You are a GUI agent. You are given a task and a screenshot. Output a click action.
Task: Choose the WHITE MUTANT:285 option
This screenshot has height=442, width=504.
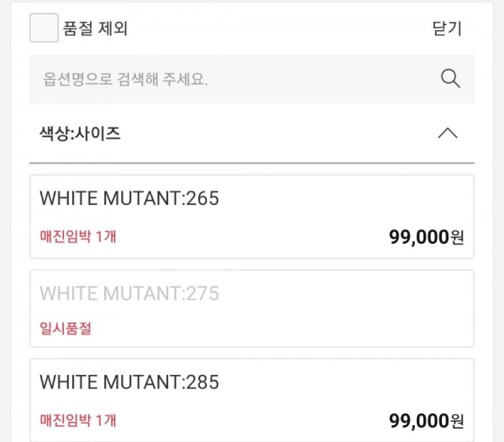point(252,401)
